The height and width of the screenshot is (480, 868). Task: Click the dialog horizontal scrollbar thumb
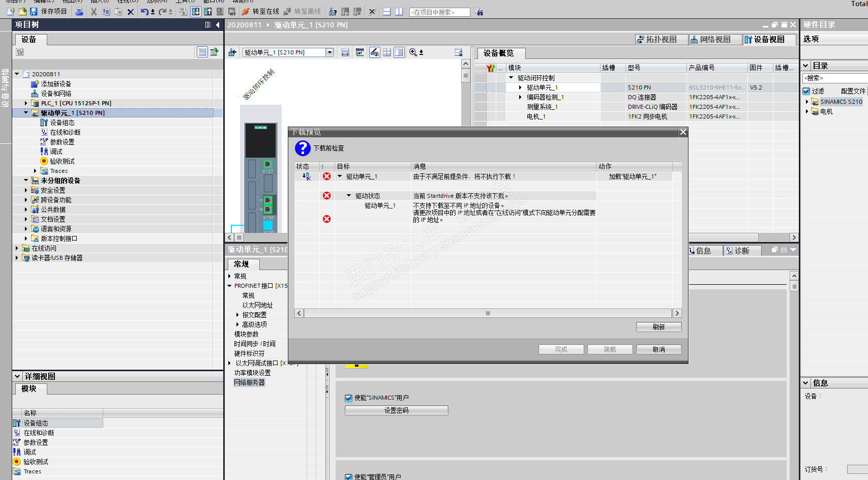pyautogui.click(x=488, y=313)
